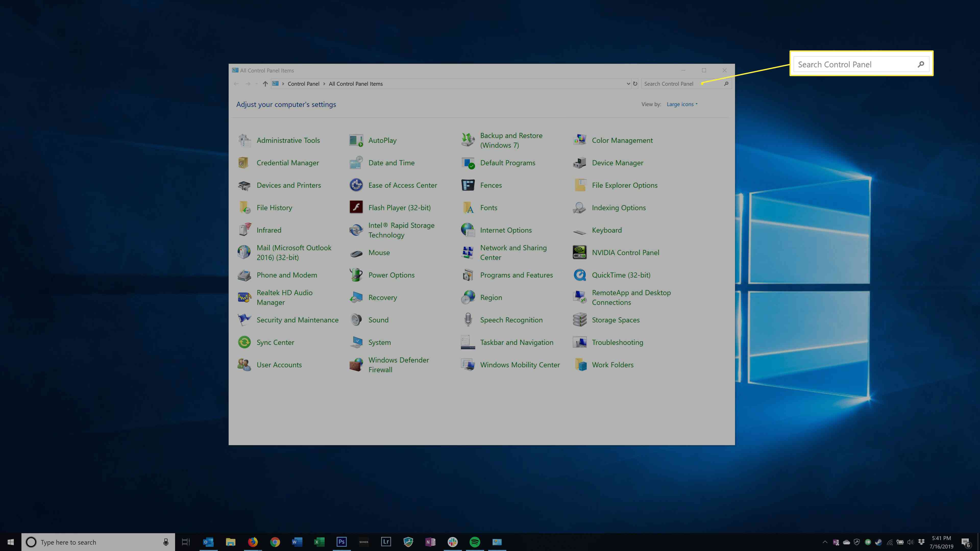This screenshot has width=980, height=551.
Task: Open Spotify from the taskbar
Action: (475, 542)
